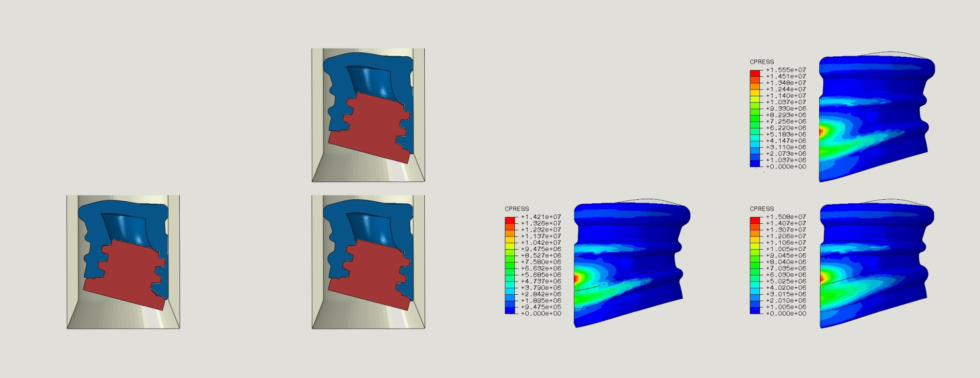
Task: Pick the +2.010e+06 legend value
Action: point(786,301)
